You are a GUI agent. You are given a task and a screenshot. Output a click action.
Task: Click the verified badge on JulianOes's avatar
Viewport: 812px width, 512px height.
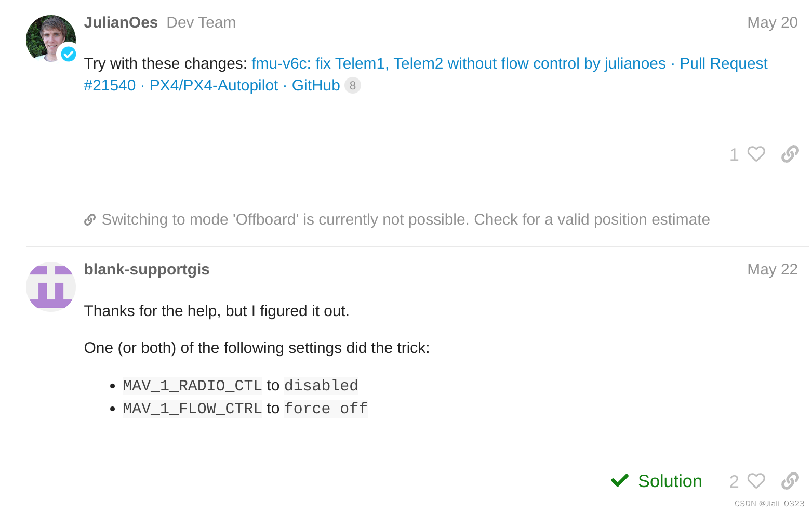click(68, 54)
